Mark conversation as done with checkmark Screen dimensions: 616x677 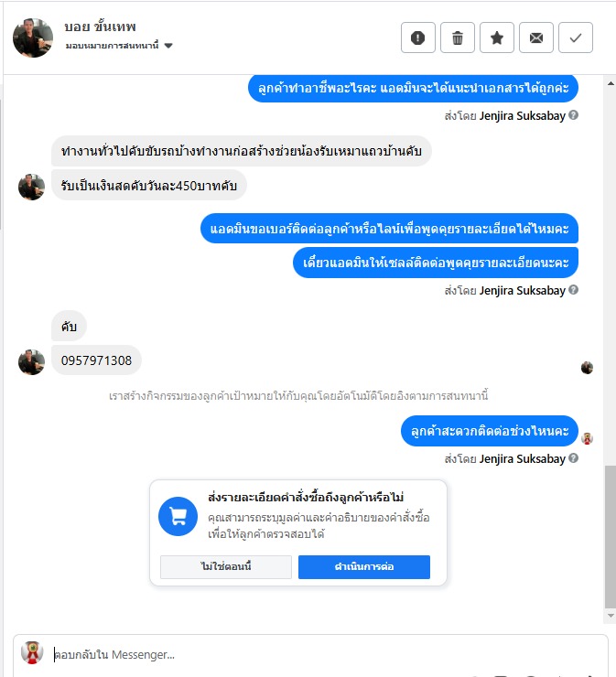[576, 38]
